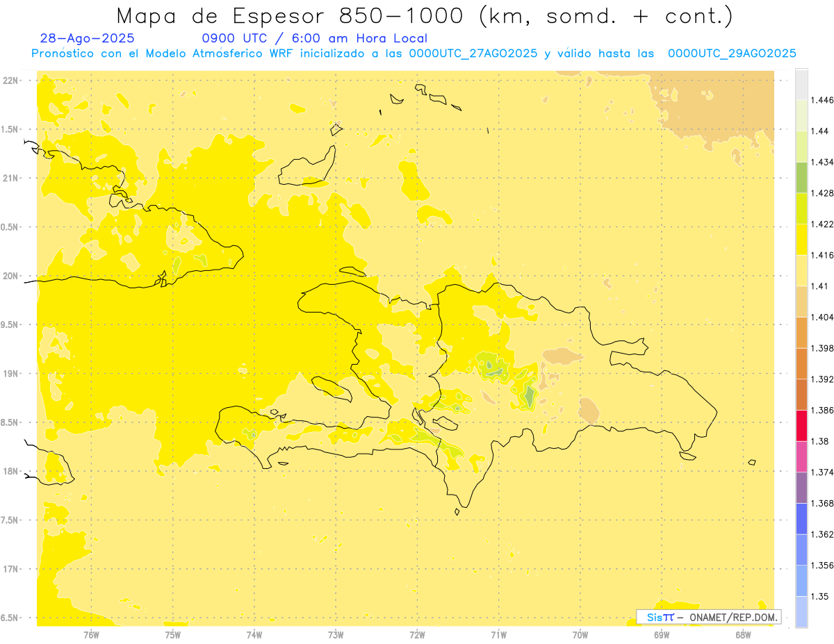Pick the red swatch between 1.38 and 1.386
Image resolution: width=834 pixels, height=644 pixels.
801,425
